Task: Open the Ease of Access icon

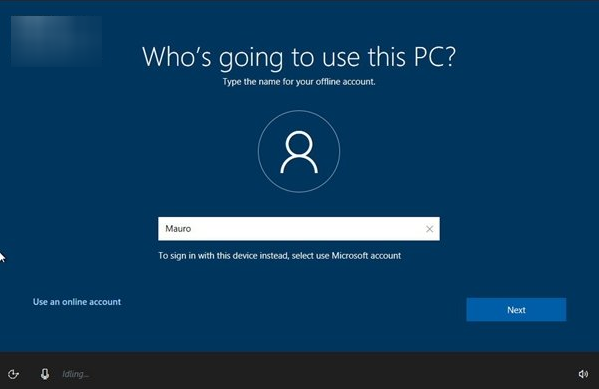Action: 13,374
